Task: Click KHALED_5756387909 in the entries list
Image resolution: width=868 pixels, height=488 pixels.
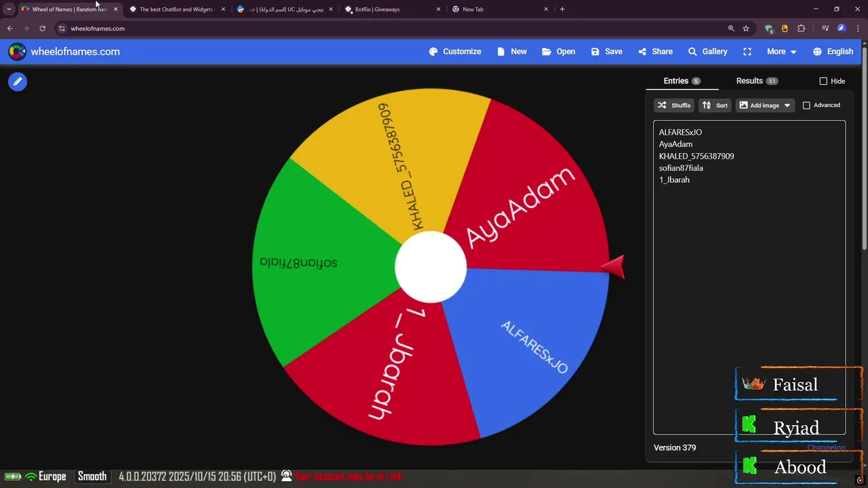Action: (696, 156)
